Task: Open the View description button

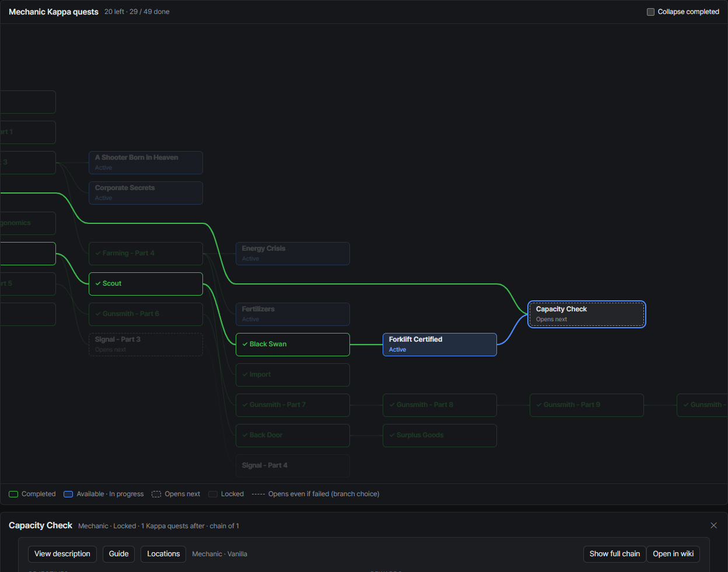Action: [62, 554]
